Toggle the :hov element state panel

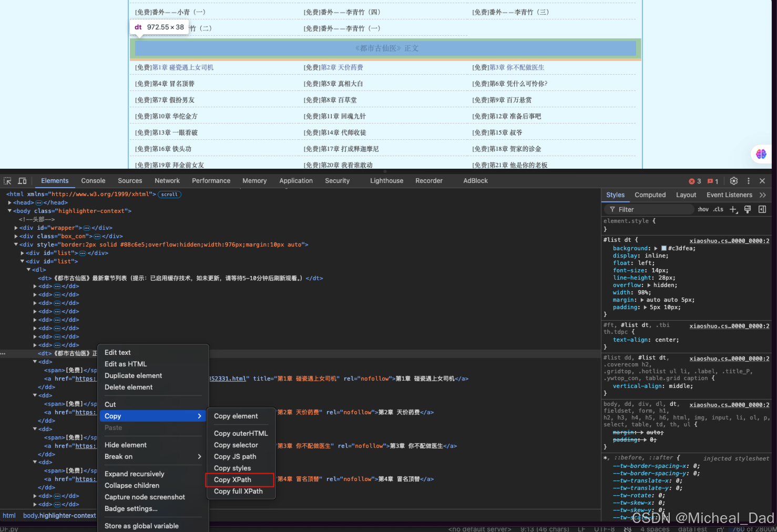[x=703, y=209]
